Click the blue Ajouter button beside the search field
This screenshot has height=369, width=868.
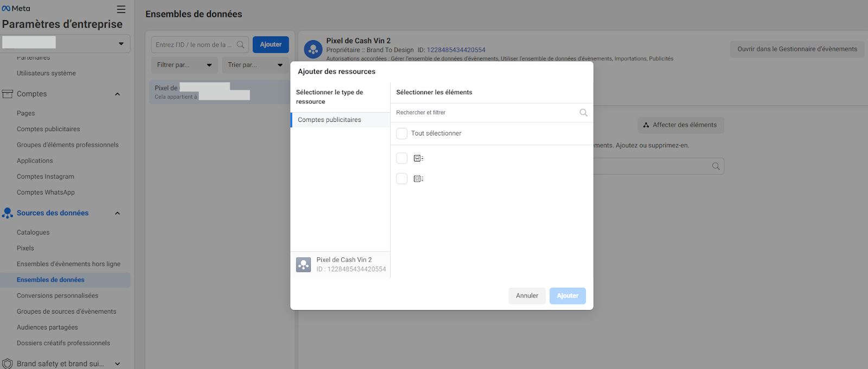(271, 44)
